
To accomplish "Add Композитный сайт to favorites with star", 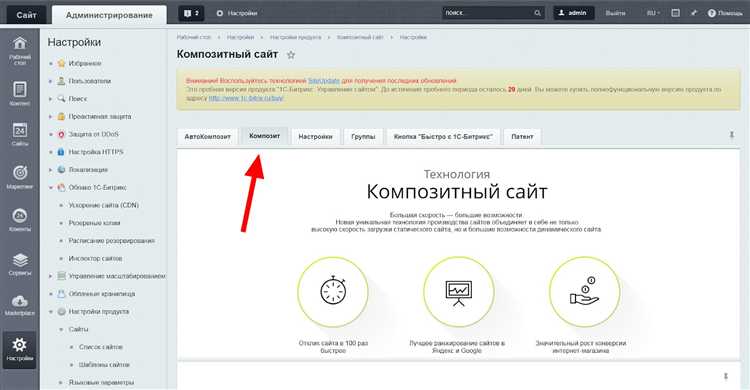I will point(290,55).
